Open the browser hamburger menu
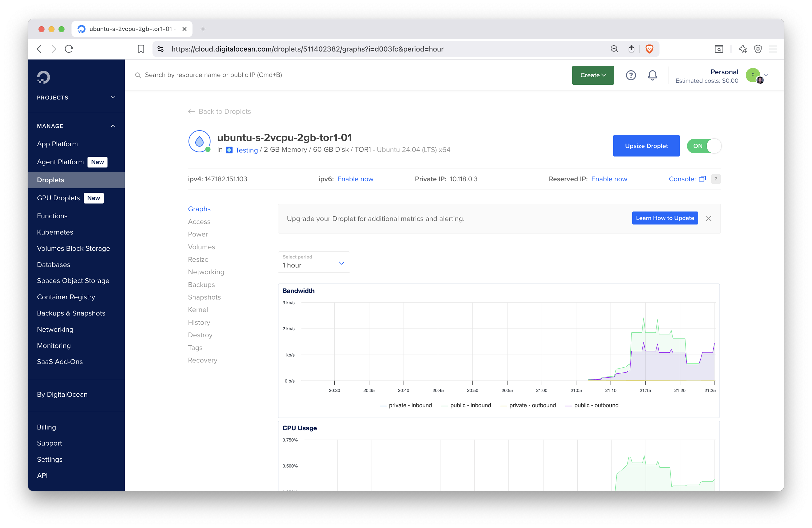The image size is (812, 528). (x=773, y=49)
